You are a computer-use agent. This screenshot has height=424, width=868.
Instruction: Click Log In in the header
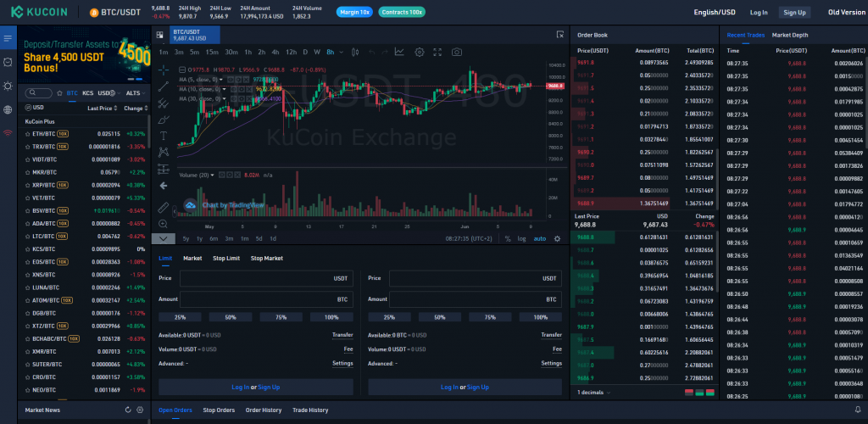click(x=759, y=12)
